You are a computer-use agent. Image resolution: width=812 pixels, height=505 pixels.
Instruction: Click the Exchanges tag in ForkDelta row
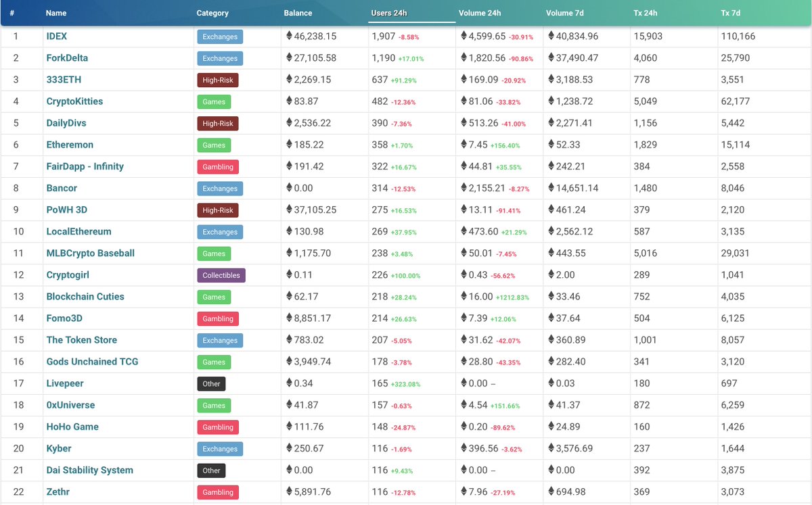(x=220, y=59)
